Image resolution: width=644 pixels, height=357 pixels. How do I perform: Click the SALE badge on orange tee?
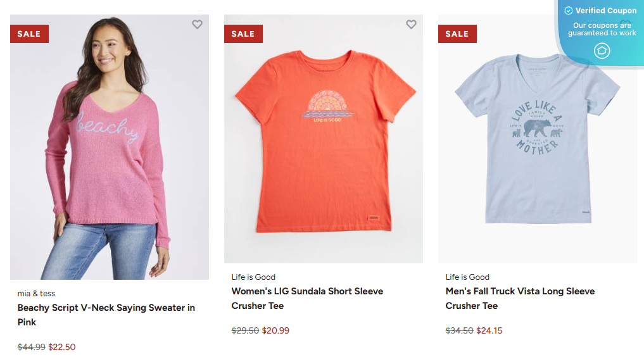pos(243,34)
